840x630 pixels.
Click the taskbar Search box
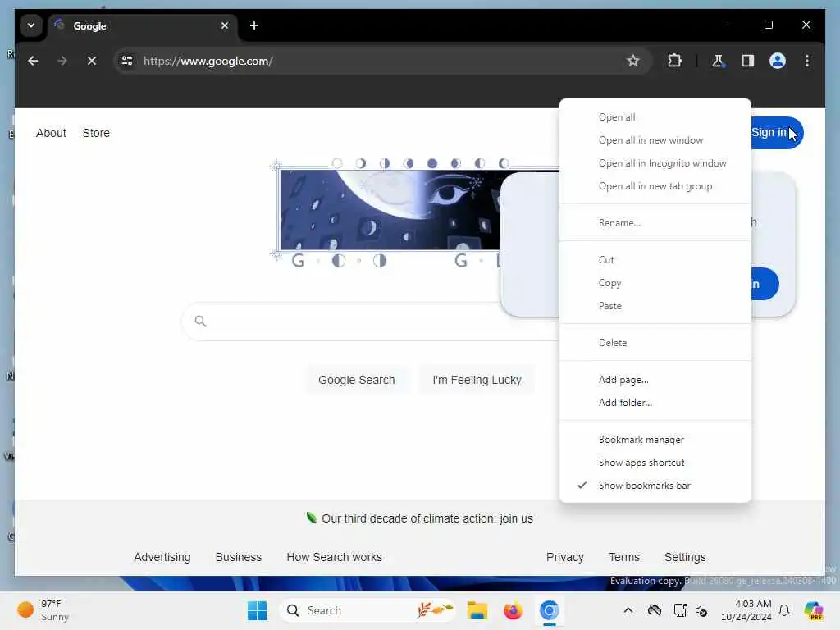pyautogui.click(x=367, y=610)
